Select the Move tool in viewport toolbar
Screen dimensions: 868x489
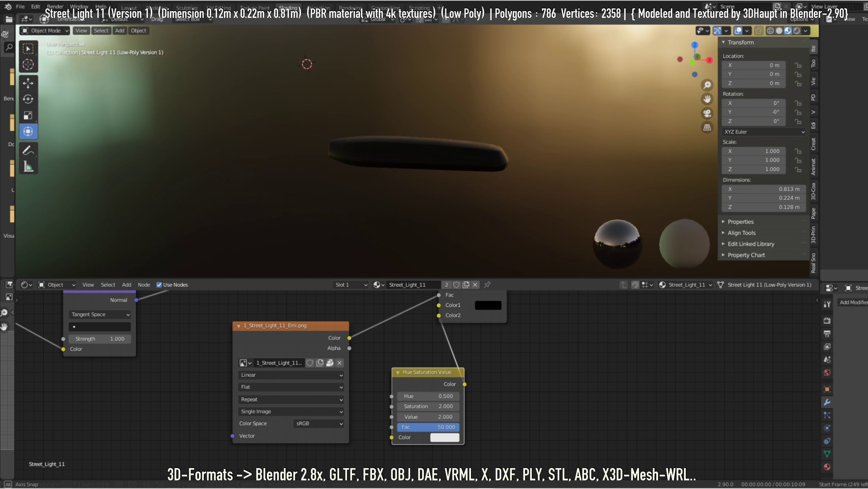28,83
